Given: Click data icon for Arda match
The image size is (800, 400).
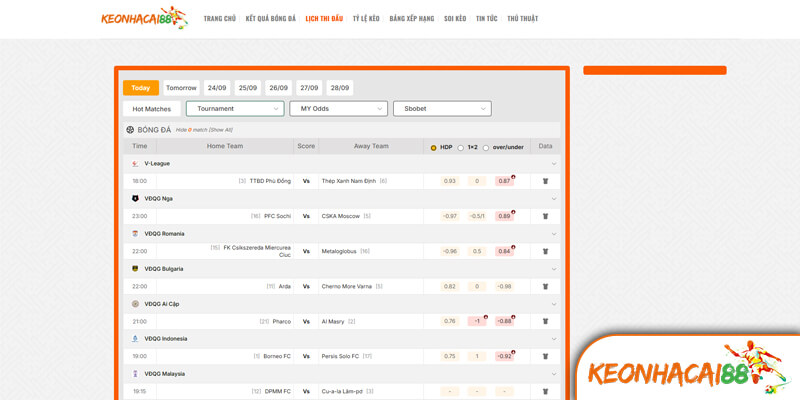Looking at the screenshot, I should coord(545,286).
